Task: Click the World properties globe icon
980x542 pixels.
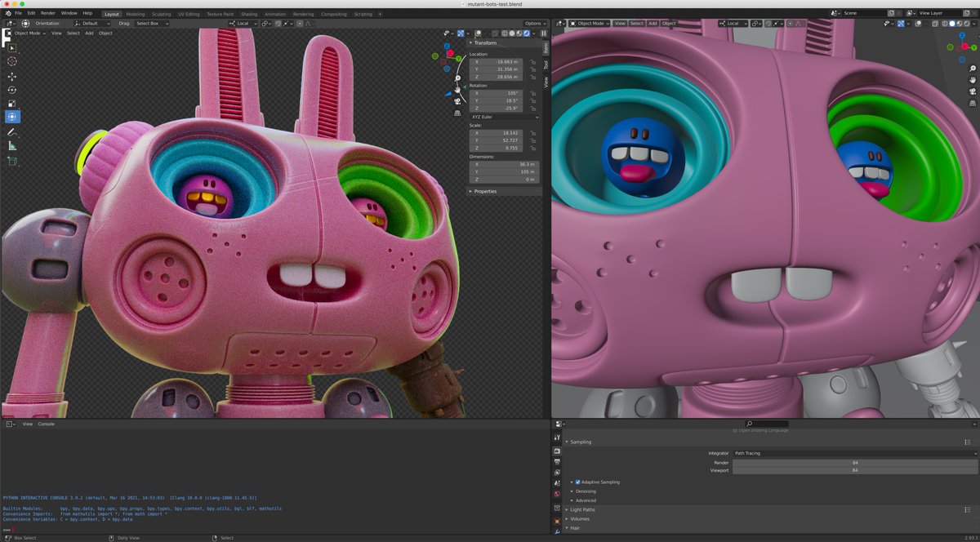Action: click(x=557, y=494)
